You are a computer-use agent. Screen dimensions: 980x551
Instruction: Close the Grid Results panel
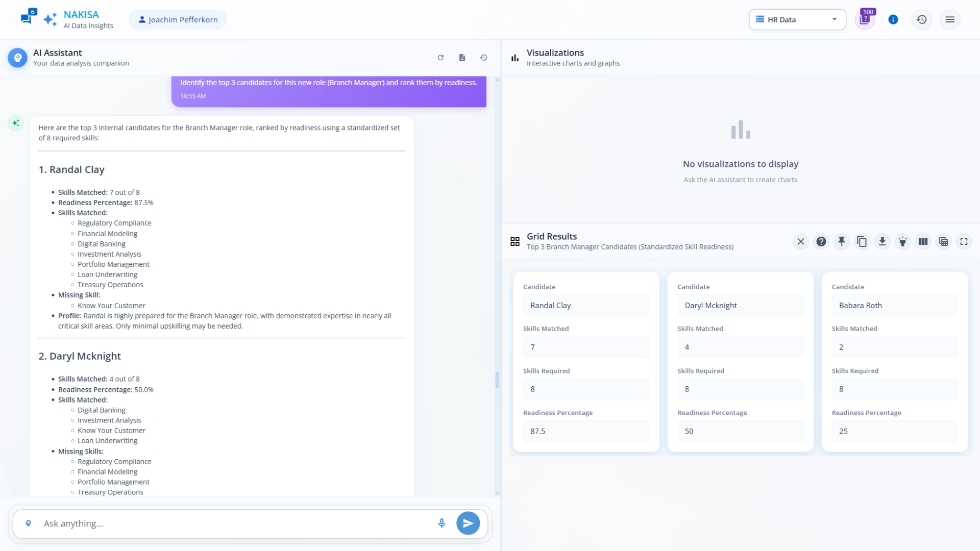pyautogui.click(x=800, y=241)
